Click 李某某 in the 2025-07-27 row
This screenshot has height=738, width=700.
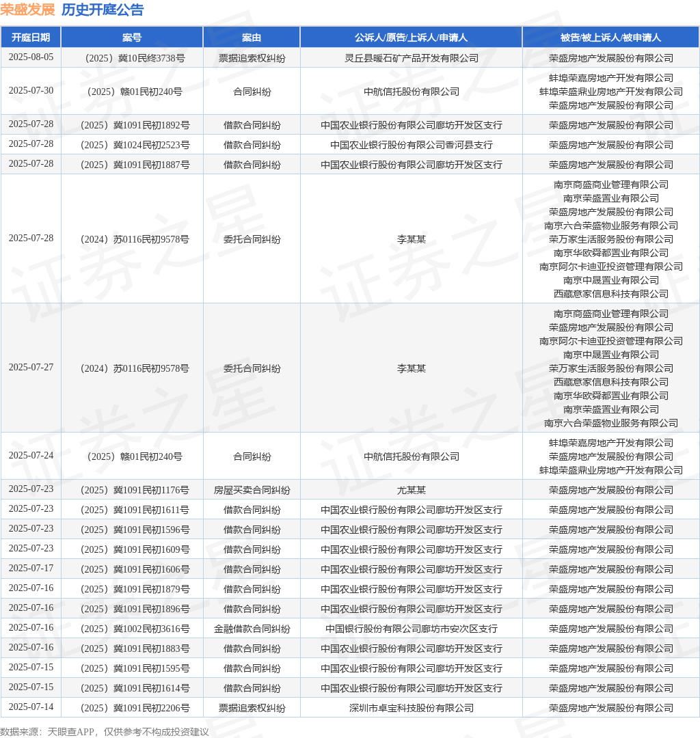(x=412, y=368)
